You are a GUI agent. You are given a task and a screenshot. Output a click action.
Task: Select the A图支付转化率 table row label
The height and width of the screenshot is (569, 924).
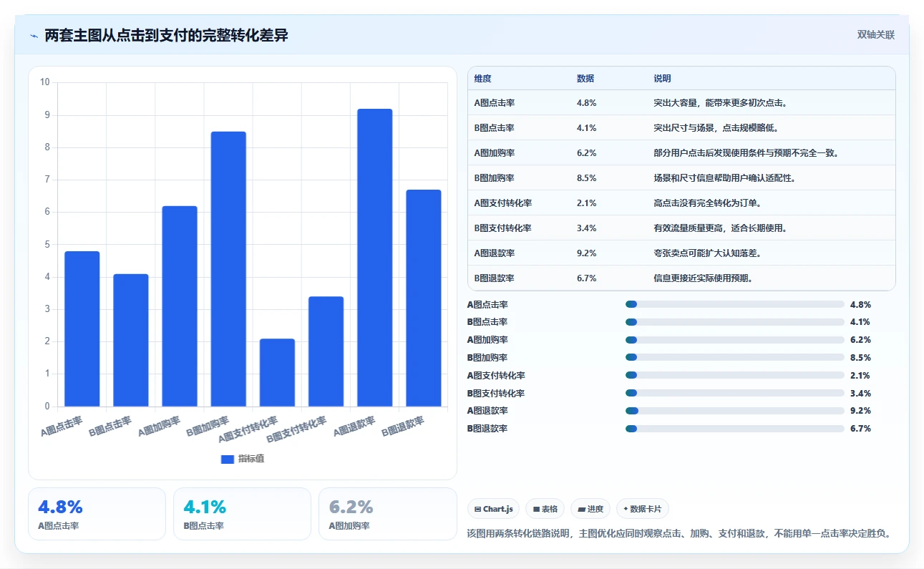[x=503, y=203]
